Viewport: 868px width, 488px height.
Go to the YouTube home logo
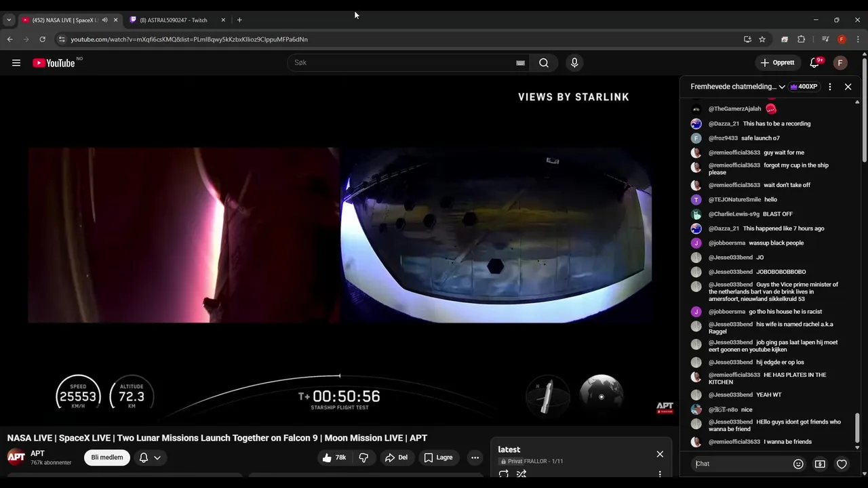point(54,63)
